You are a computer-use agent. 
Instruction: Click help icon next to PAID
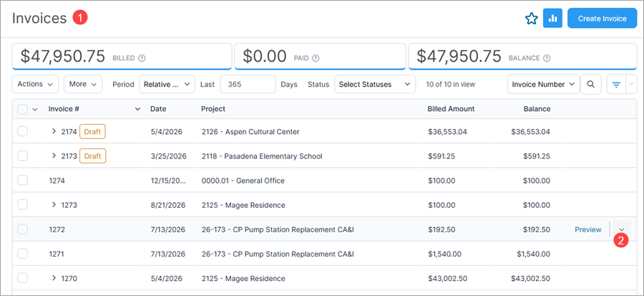[316, 58]
